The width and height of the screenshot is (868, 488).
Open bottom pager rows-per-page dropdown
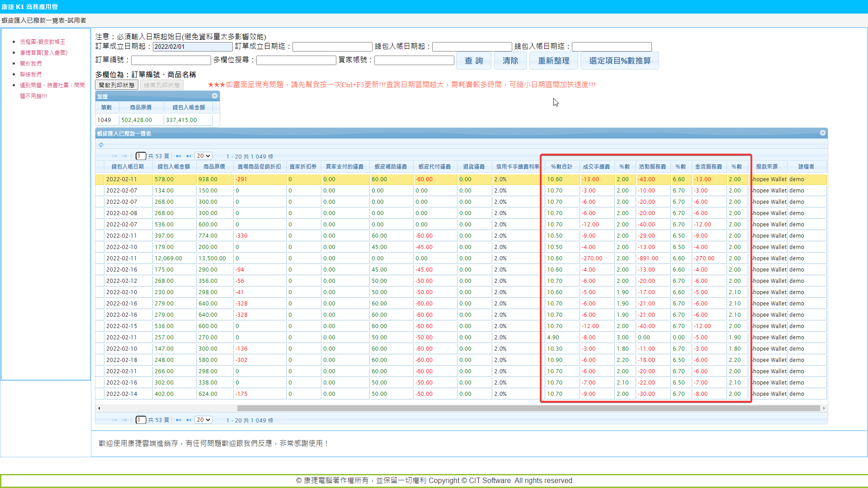(203, 420)
